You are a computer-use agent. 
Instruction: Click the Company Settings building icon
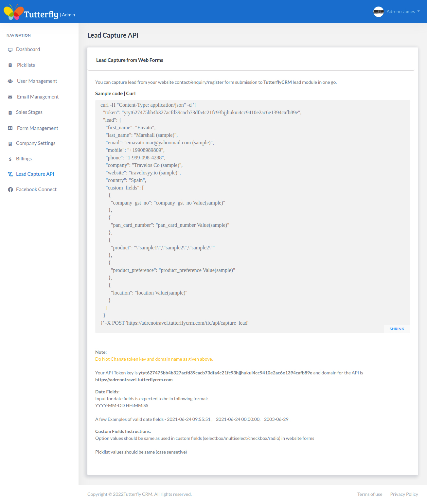click(10, 144)
